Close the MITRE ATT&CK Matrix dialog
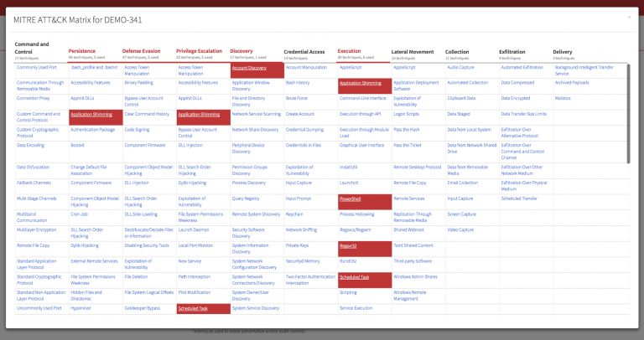644x340 pixels. (630, 17)
